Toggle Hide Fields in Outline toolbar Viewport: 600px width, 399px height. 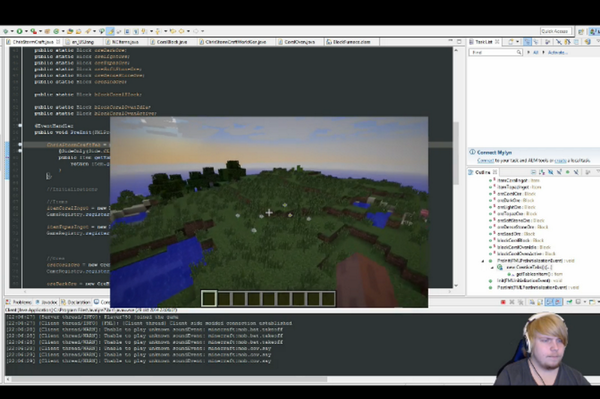(551, 172)
